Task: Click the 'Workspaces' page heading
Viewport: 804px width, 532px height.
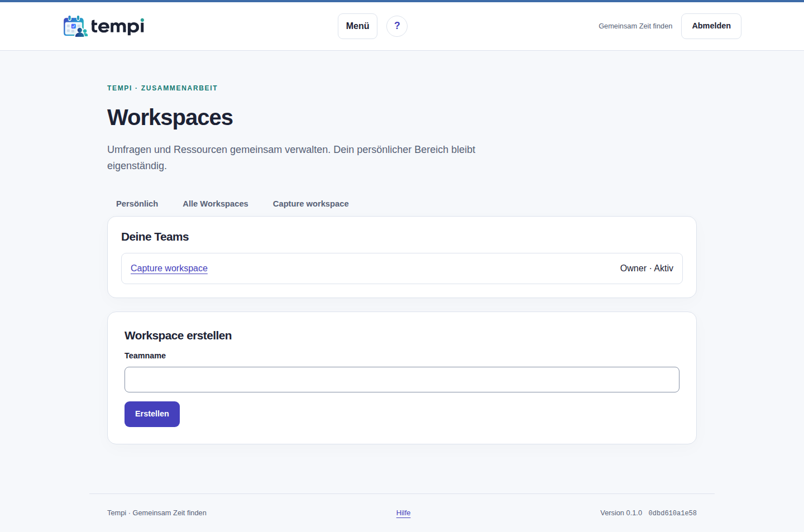Action: [170, 118]
